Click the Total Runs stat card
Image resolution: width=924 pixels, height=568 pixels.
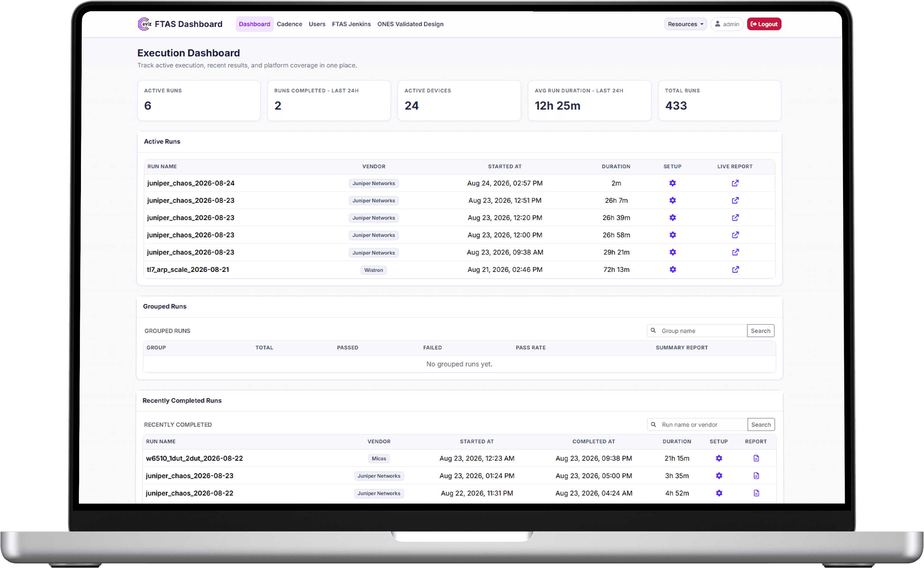click(x=719, y=101)
